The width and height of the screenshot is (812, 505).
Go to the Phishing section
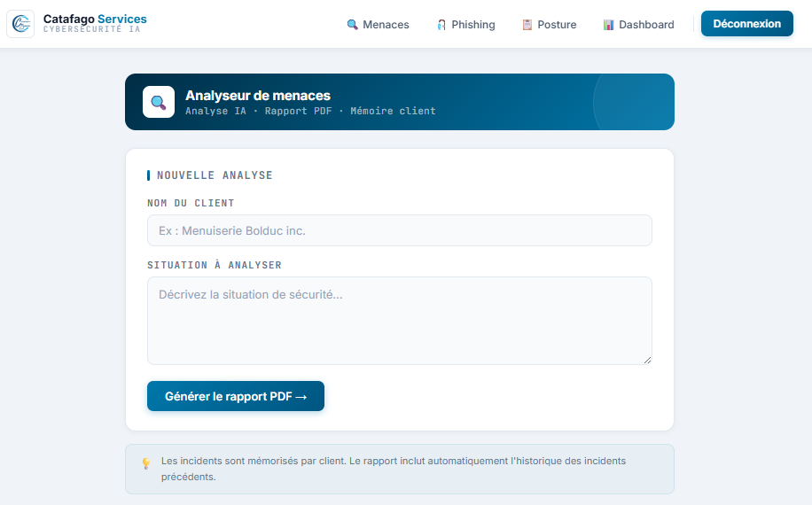click(x=465, y=24)
